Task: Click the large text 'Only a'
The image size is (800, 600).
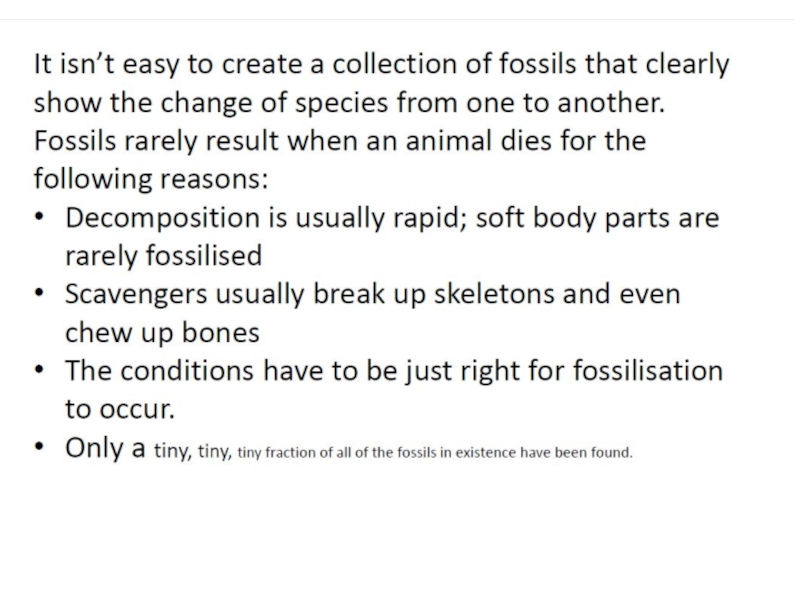Action: coord(105,448)
